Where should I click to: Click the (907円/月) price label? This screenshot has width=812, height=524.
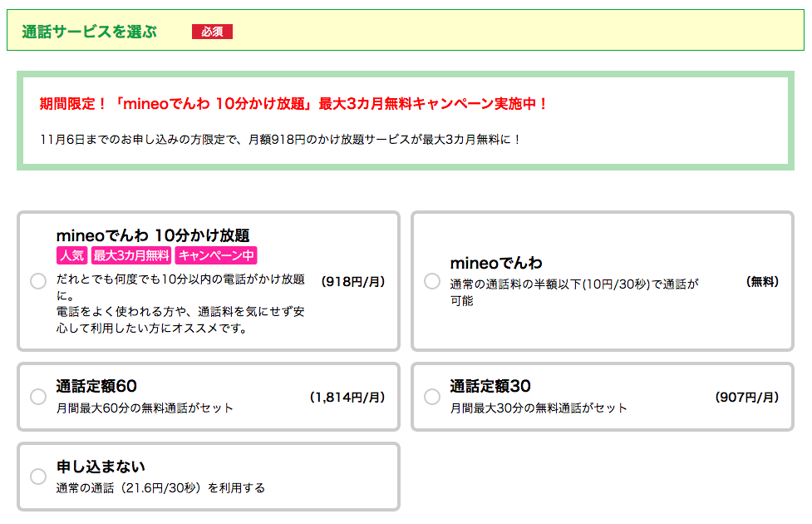coord(746,397)
